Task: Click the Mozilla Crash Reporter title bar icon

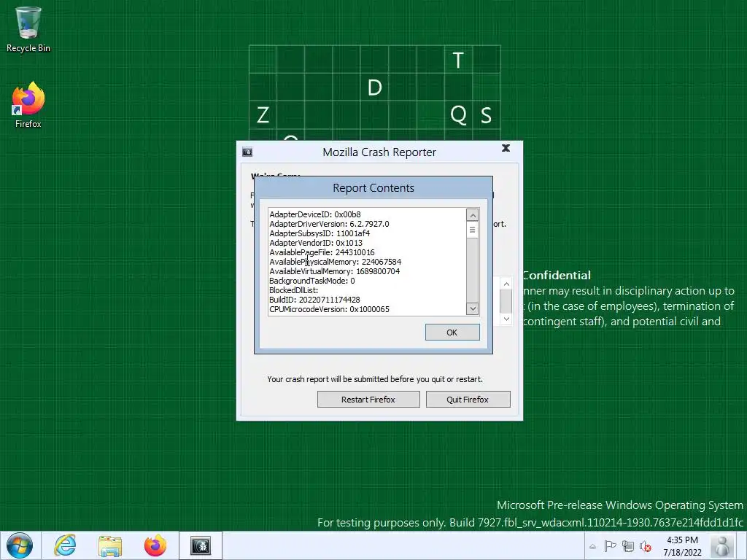Action: tap(247, 152)
